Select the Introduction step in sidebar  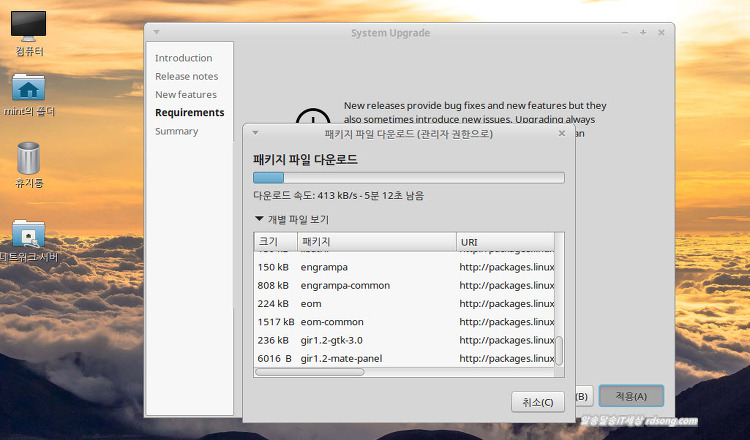tap(183, 58)
